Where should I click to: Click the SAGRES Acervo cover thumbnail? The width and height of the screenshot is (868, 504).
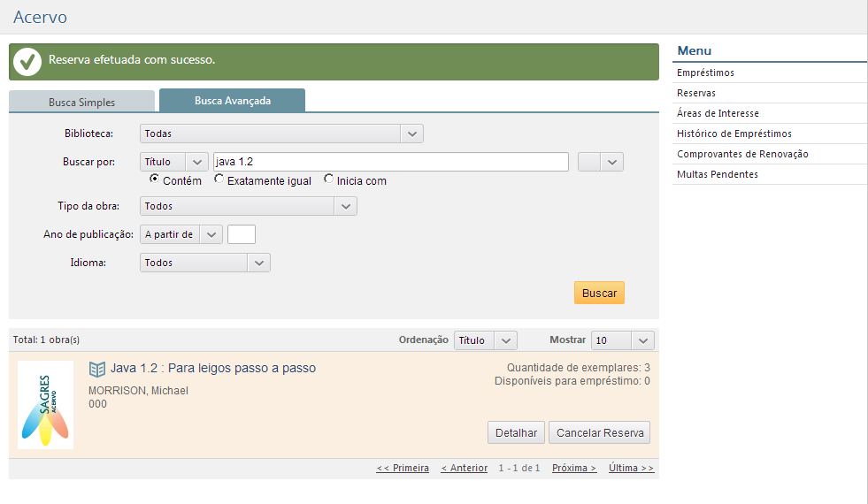tap(46, 405)
